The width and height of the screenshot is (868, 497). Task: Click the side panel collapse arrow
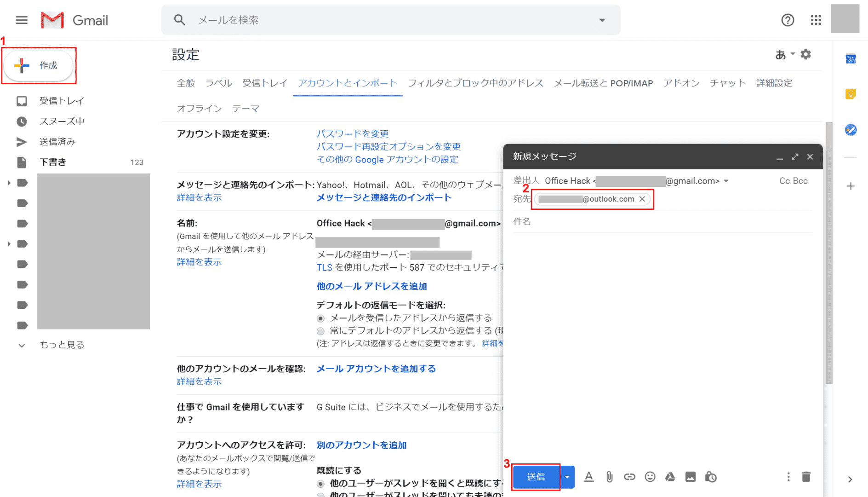(850, 479)
